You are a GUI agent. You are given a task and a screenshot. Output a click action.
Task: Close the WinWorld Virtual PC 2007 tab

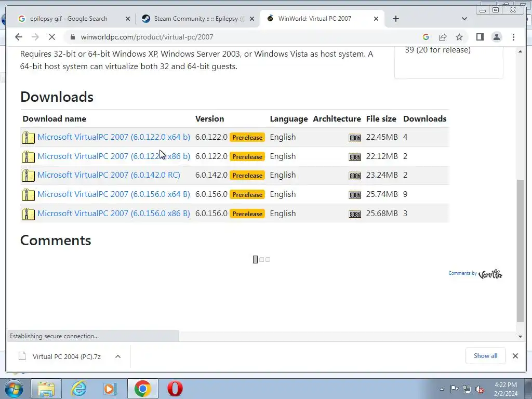point(376,19)
